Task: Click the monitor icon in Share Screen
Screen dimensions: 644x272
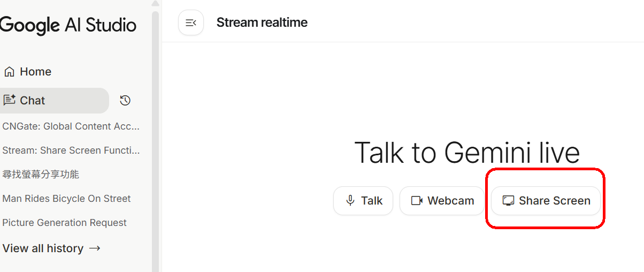Action: (x=508, y=201)
